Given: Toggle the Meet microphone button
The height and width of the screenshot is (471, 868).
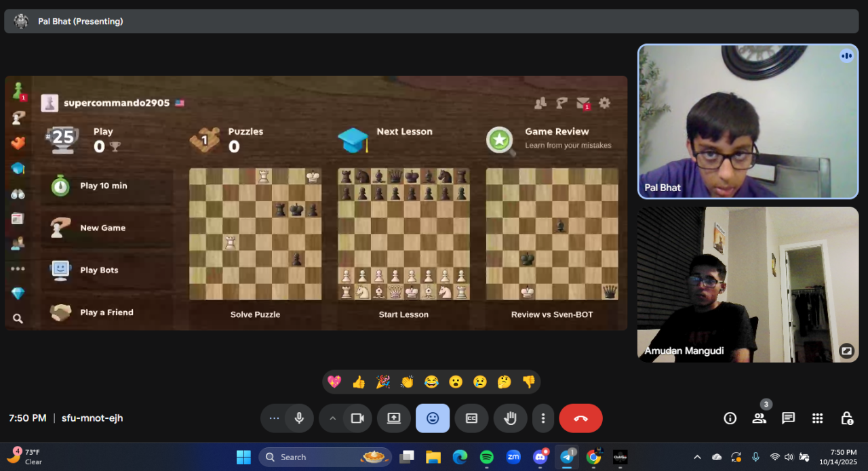Looking at the screenshot, I should 299,418.
